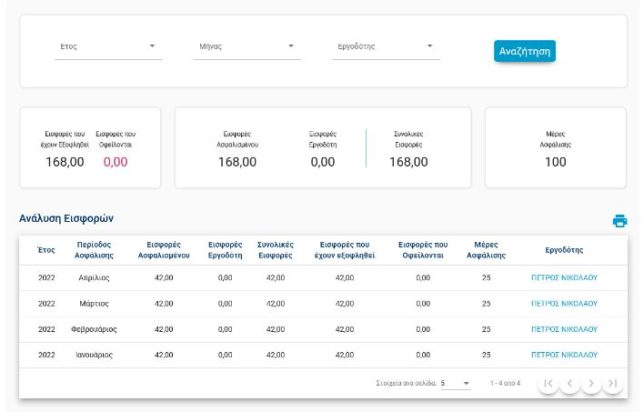Go to previous page of results
The width and height of the screenshot is (644, 412).
point(569,384)
